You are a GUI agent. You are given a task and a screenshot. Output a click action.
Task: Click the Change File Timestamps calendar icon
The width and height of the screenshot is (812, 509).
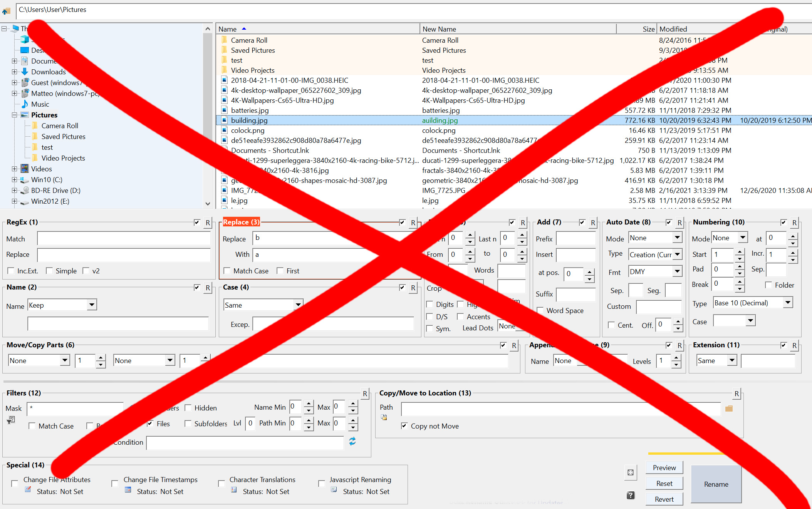(128, 490)
